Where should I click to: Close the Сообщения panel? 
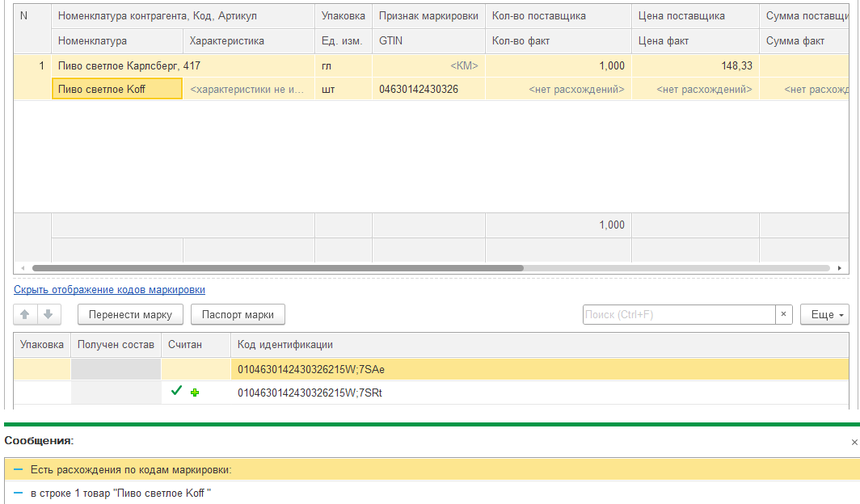pos(854,442)
